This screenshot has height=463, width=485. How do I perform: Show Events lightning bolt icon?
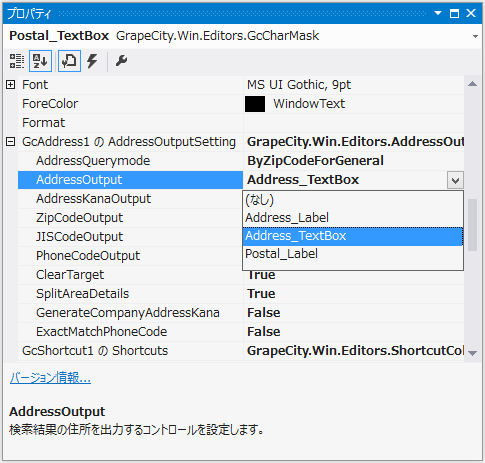point(92,61)
